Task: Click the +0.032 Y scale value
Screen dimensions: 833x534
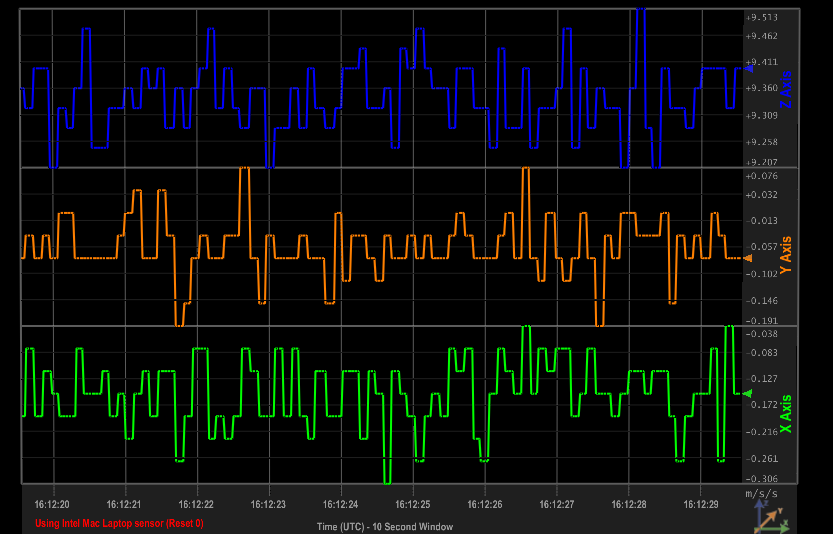Action: (762, 194)
